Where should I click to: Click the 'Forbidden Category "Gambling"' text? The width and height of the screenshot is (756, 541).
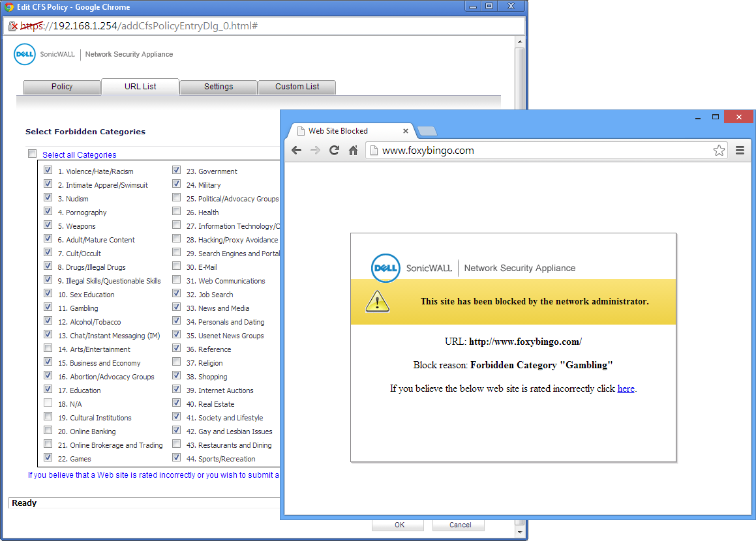[541, 365]
